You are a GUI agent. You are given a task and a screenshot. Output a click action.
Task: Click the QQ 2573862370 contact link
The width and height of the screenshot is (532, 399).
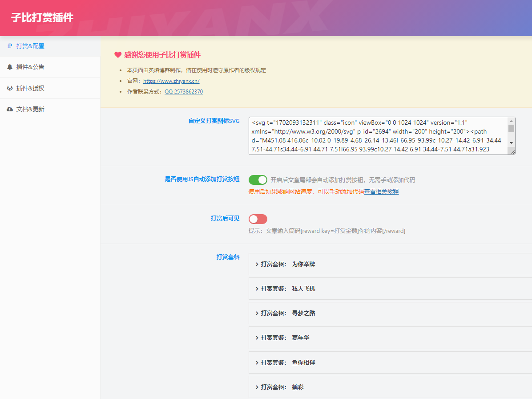[184, 91]
